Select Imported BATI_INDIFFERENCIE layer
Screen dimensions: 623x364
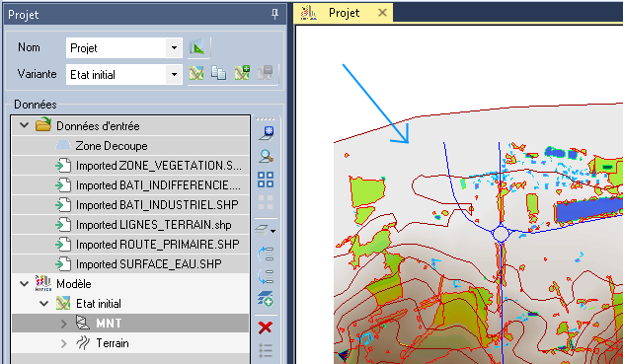pos(130,185)
